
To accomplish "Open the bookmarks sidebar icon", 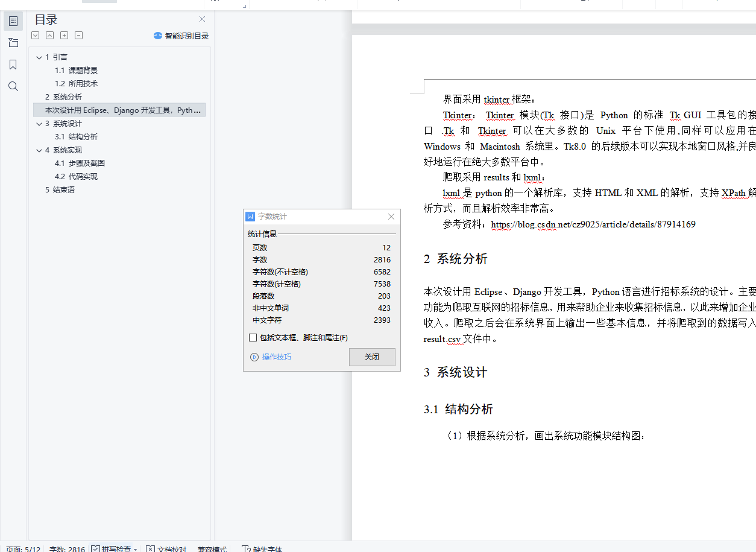I will (x=13, y=65).
